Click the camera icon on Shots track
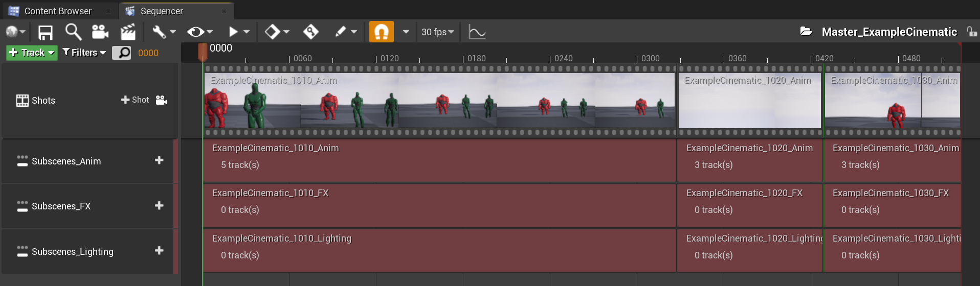This screenshot has width=980, height=286. coord(161,100)
